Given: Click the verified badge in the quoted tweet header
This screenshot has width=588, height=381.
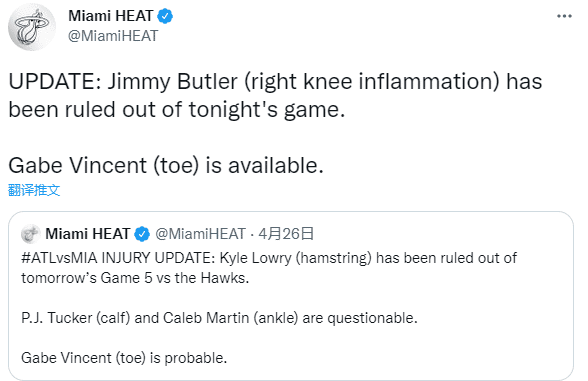Looking at the screenshot, I should (142, 234).
